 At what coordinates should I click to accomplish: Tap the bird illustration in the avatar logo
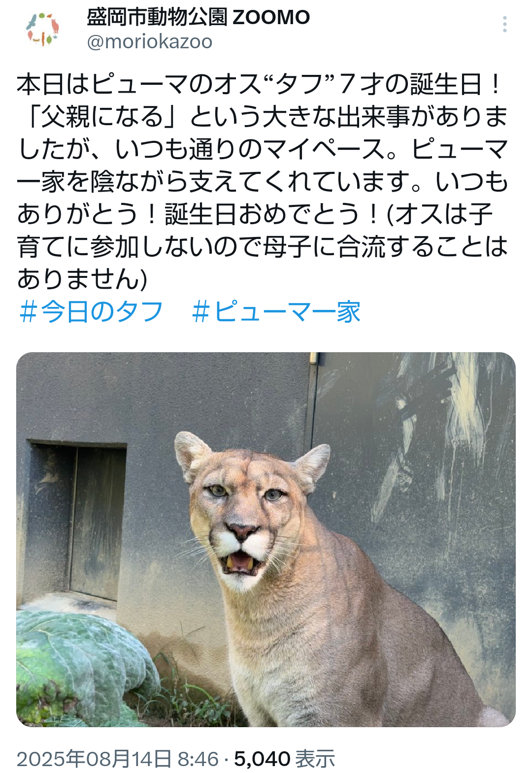point(32,21)
